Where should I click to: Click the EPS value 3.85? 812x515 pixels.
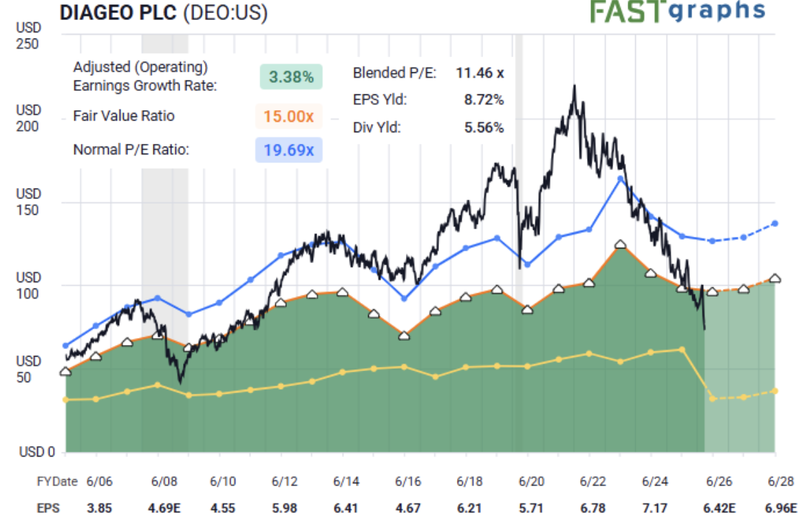tap(99, 507)
